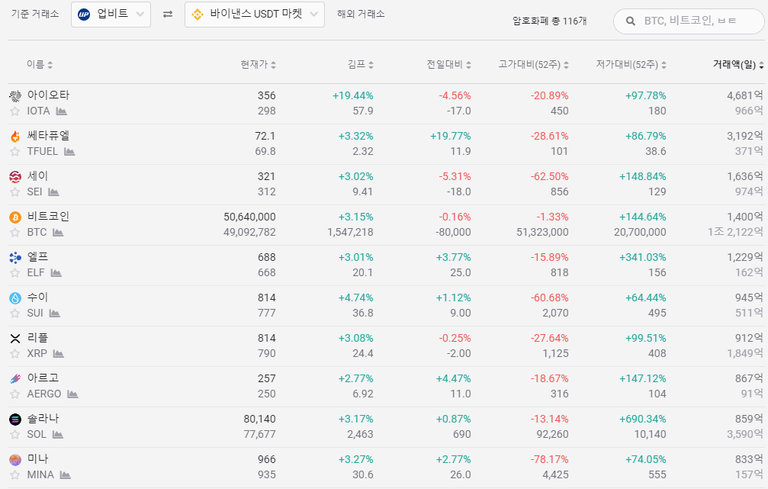Open the SOL chart icon

[x=57, y=435]
